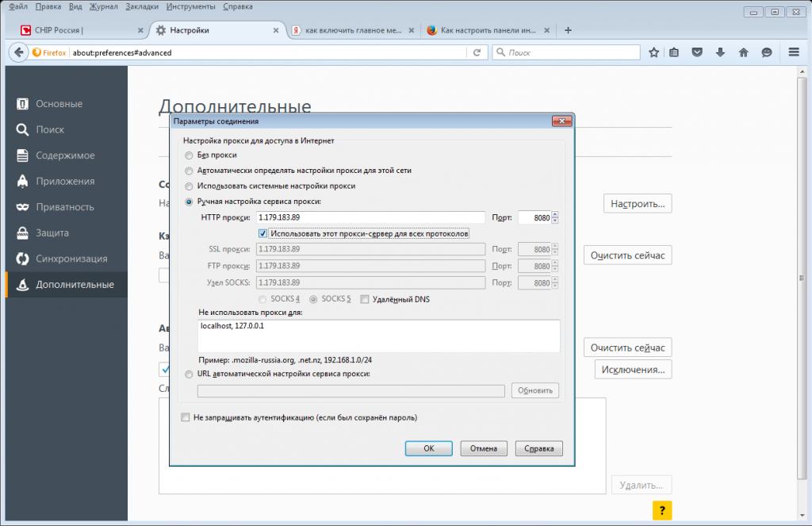The height and width of the screenshot is (526, 812).
Task: Click the HTTP proxy port stepper arrows
Action: click(555, 217)
